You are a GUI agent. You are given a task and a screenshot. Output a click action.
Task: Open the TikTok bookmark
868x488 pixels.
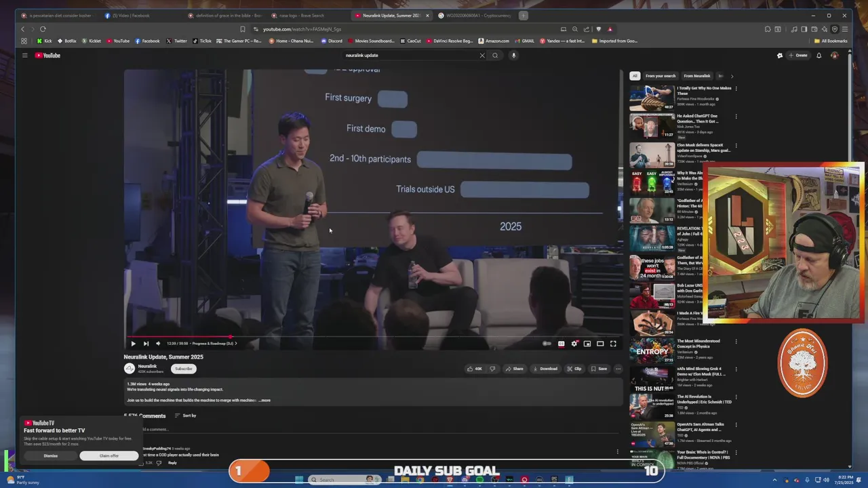(x=202, y=41)
